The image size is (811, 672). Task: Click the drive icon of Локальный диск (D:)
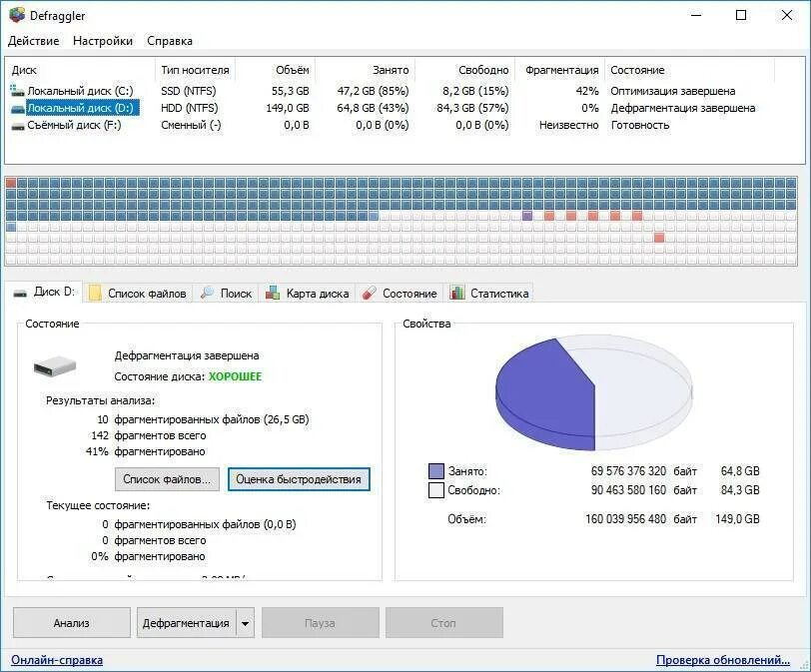18,109
